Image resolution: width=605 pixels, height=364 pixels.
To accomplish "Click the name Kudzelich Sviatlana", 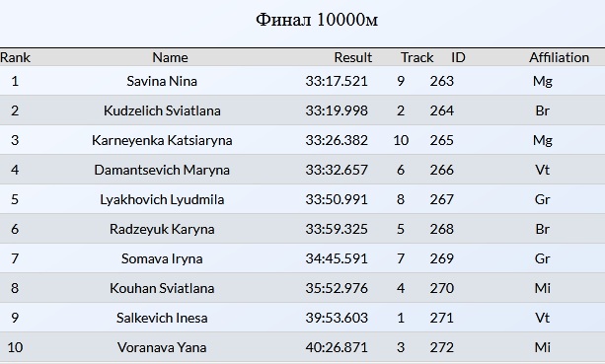I will click(x=162, y=110).
